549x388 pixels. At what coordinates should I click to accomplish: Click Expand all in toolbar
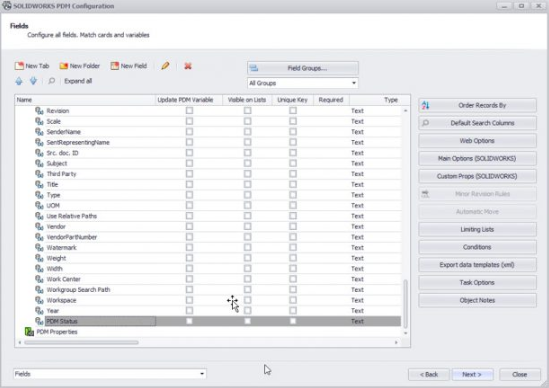[x=78, y=81]
